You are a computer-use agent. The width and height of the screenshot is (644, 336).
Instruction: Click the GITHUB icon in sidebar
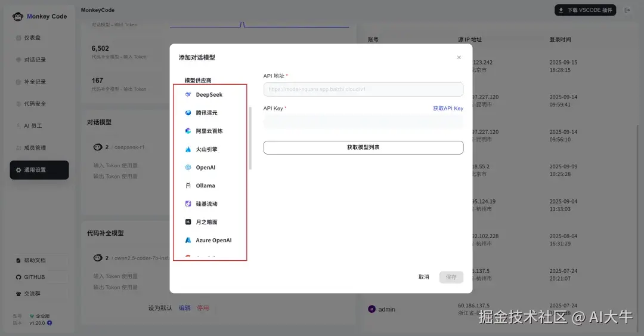point(18,277)
